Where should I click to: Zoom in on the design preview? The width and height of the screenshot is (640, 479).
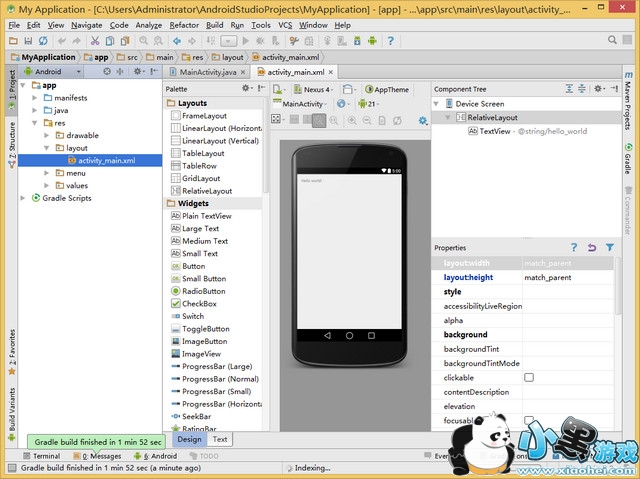coord(352,120)
